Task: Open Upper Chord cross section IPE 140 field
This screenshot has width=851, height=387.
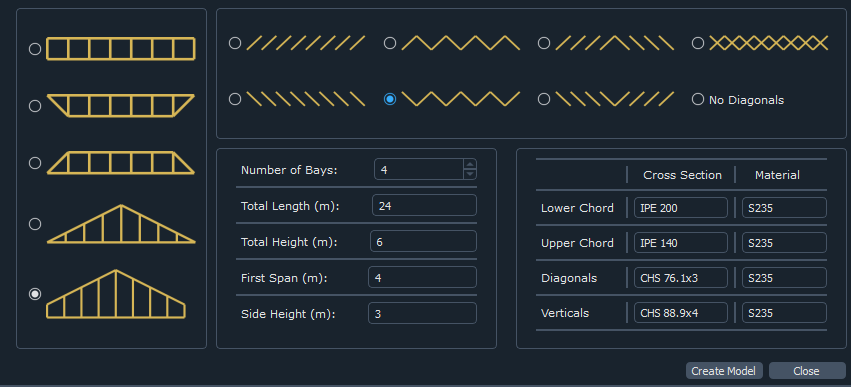Action: 681,243
